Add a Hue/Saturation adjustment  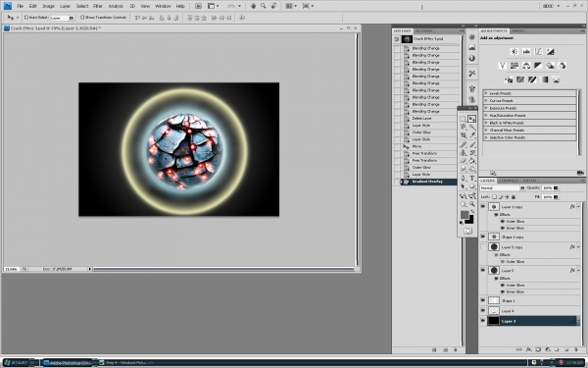pyautogui.click(x=514, y=66)
